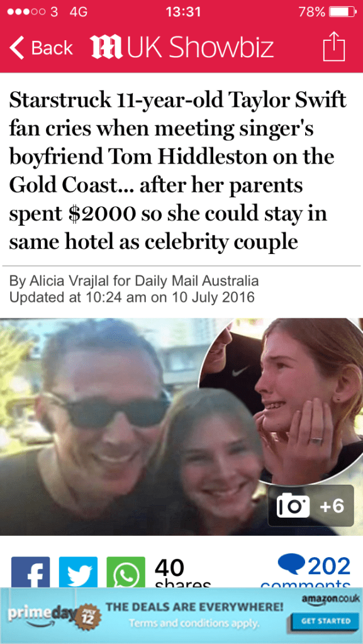Viewport: 363px width, 644px height.
Task: Share article on Twitter
Action: coord(79,572)
